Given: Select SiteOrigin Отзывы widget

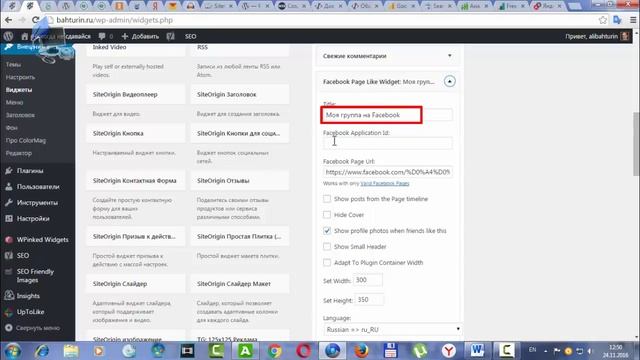Looking at the screenshot, I should click(x=240, y=180).
